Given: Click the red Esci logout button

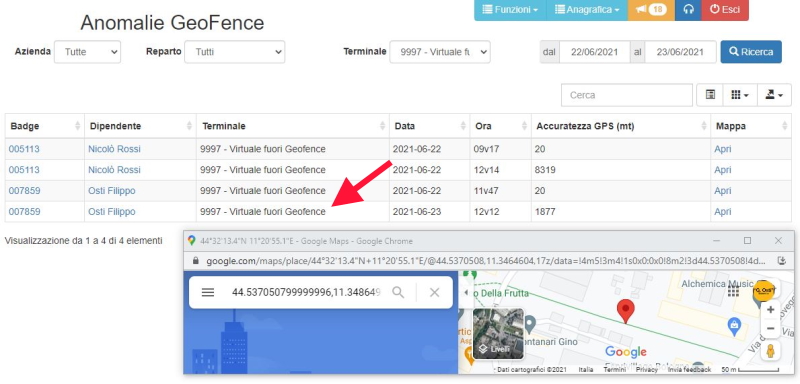Looking at the screenshot, I should coord(725,10).
